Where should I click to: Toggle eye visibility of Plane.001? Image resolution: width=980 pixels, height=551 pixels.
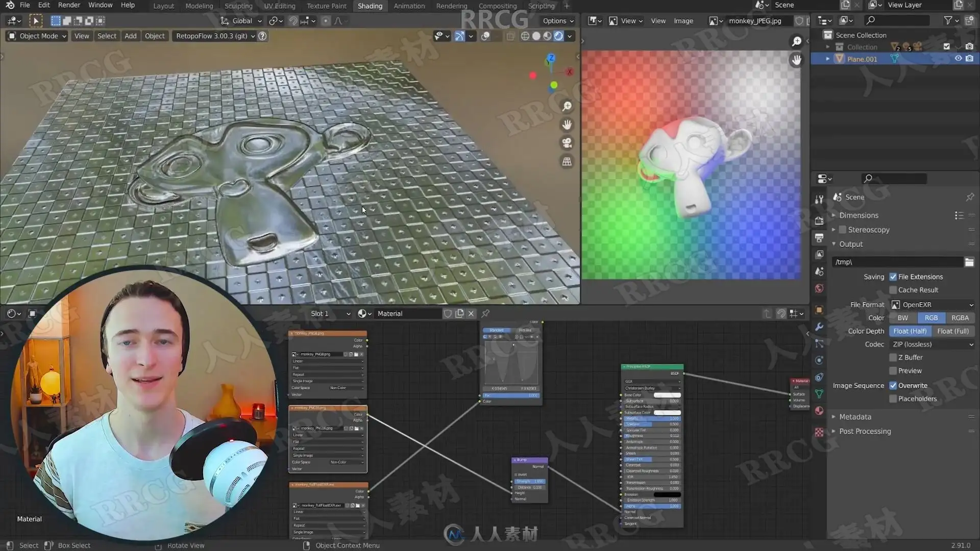[x=958, y=59]
